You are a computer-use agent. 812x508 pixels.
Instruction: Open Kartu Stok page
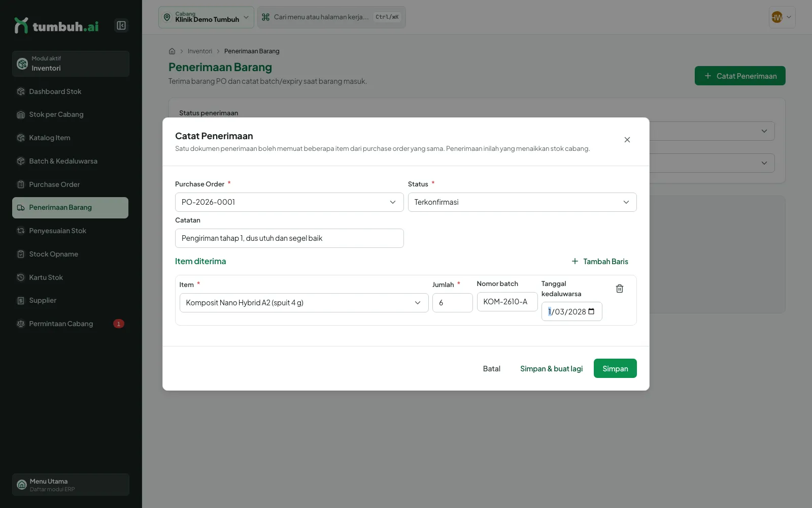[x=71, y=277]
